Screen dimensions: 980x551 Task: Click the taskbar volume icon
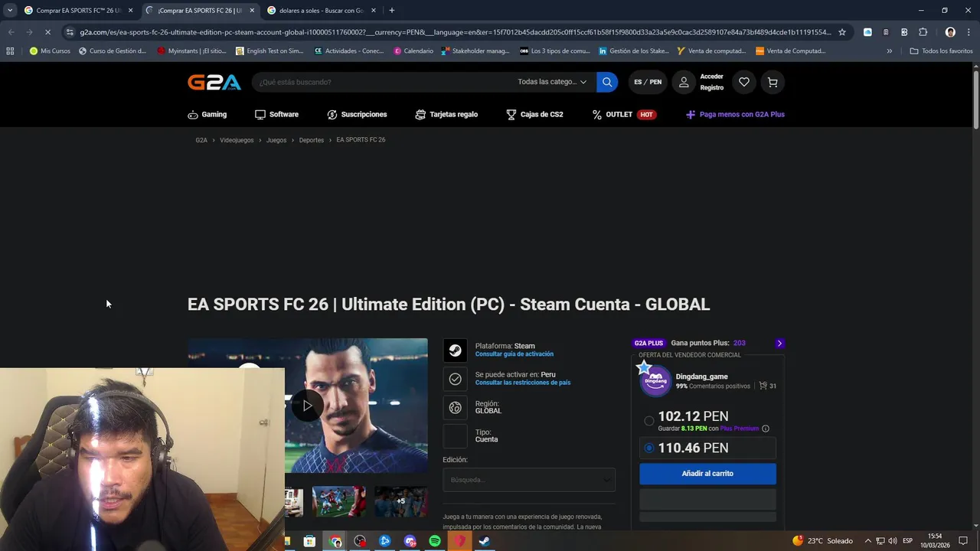pos(893,541)
